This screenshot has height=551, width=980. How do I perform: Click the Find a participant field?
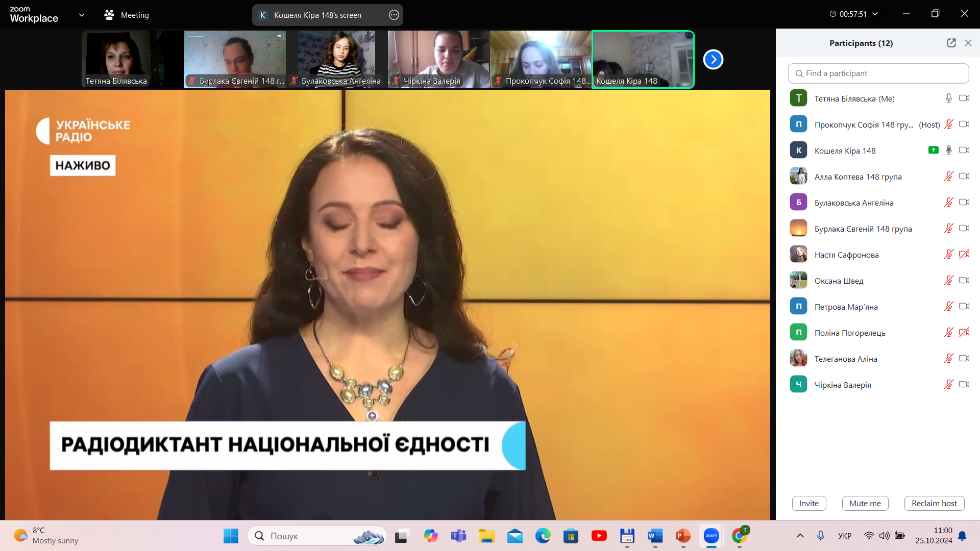[x=878, y=73]
